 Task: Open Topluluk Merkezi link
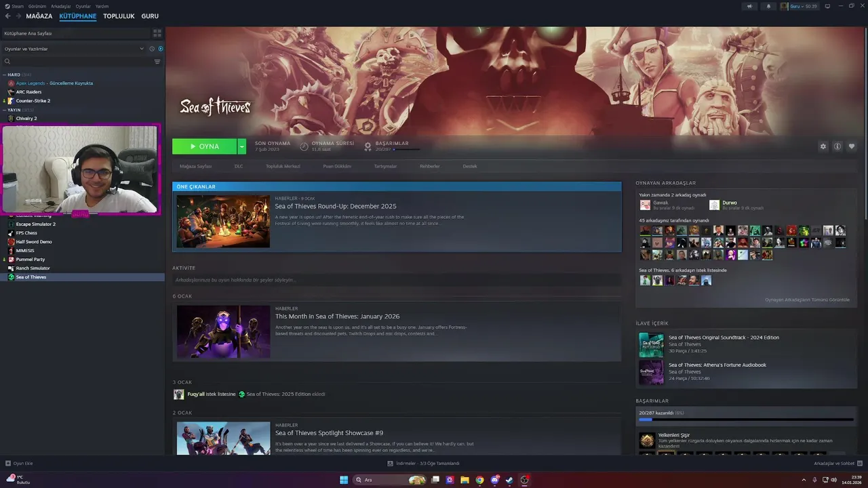[283, 166]
